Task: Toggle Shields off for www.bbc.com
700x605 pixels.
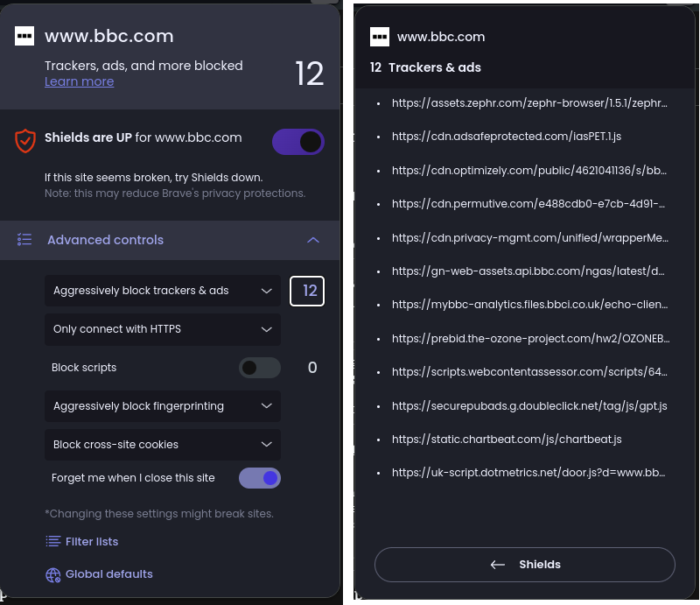Action: click(298, 142)
